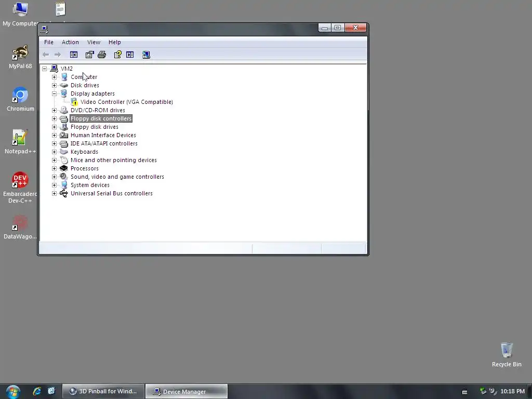Screen dimensions: 532x399
Task: Click the Video Controller warning icon
Action: [74, 102]
